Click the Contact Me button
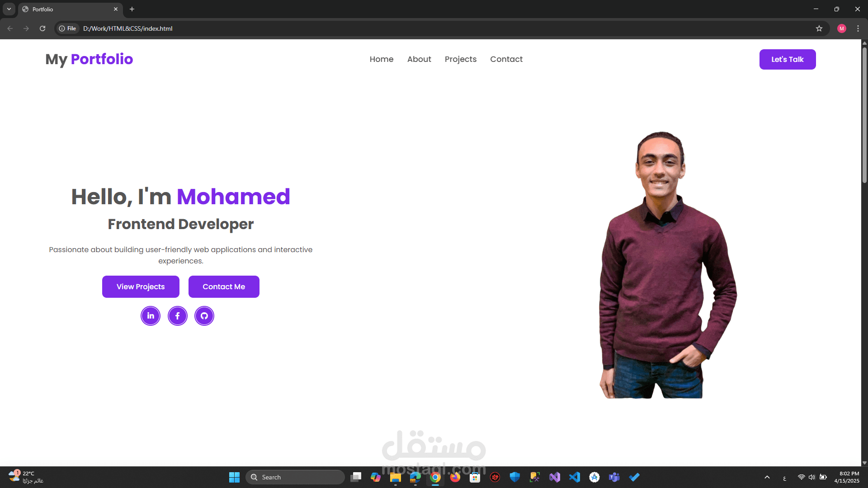The width and height of the screenshot is (868, 488). (x=224, y=286)
